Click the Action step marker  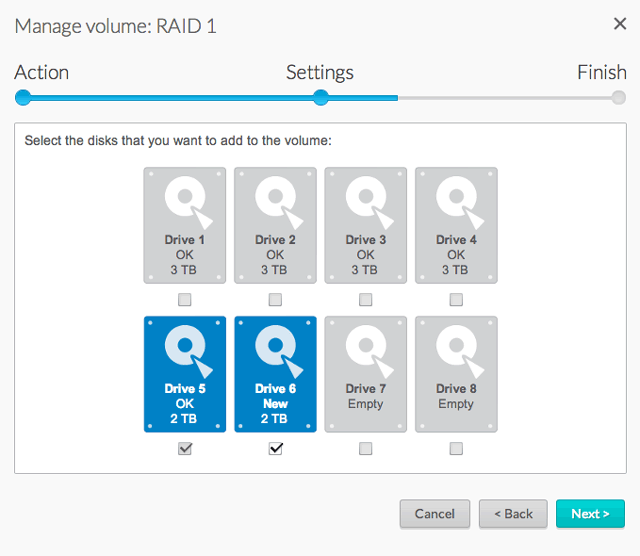(23, 98)
